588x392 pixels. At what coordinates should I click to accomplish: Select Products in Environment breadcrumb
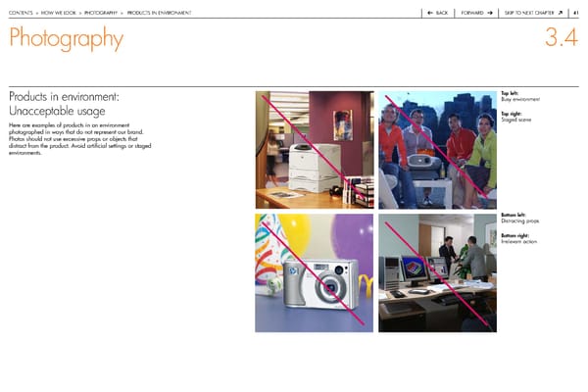[159, 13]
